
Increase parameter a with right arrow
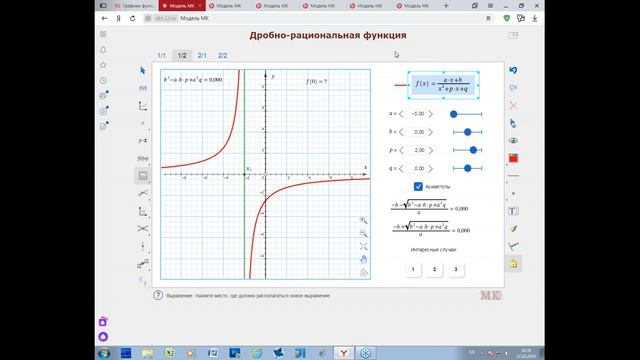431,114
